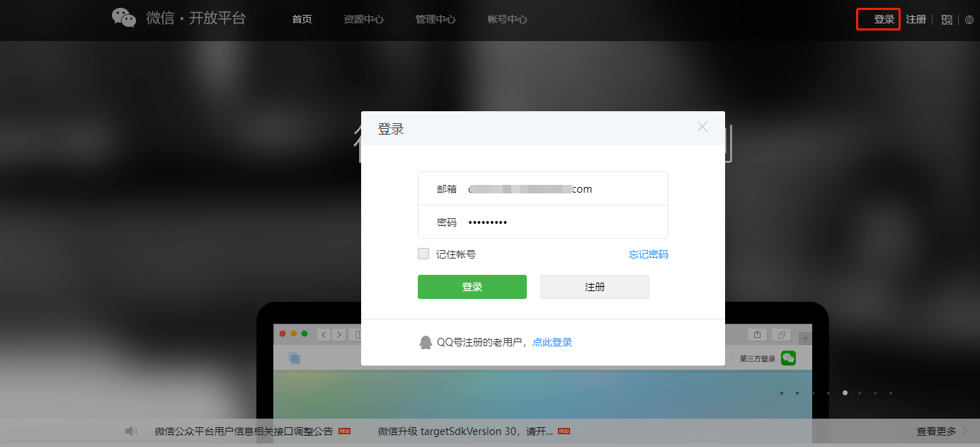The height and width of the screenshot is (447, 980).
Task: Select the first carousel indicator dot
Action: tap(782, 392)
